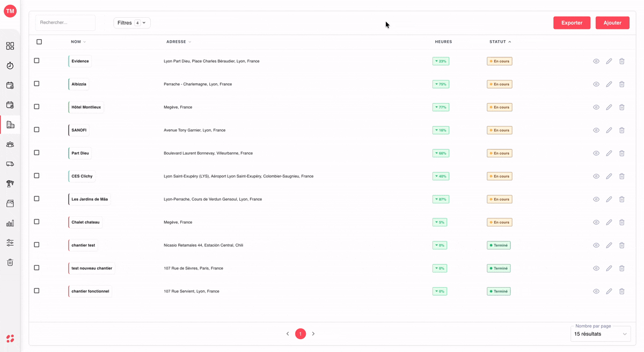Open the first calendar icon in sidebar
The image size is (644, 352).
10,85
